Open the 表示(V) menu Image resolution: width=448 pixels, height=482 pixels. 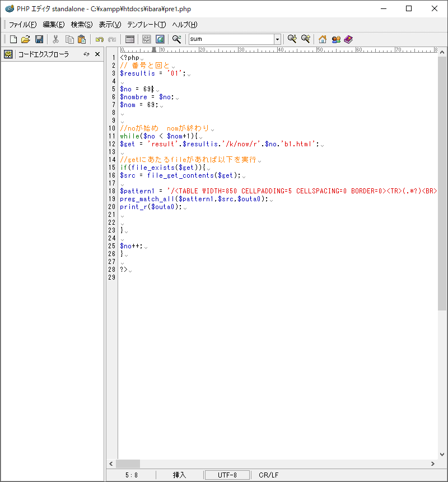click(110, 25)
